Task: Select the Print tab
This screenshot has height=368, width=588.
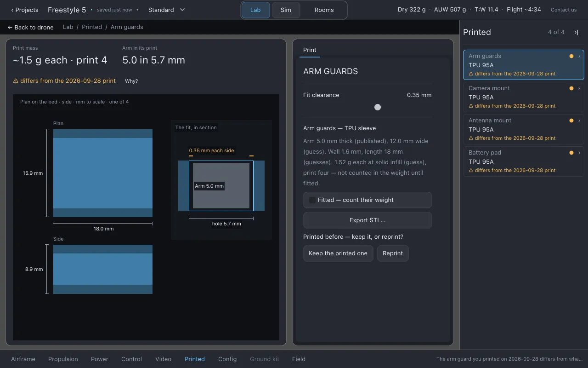Action: (310, 50)
